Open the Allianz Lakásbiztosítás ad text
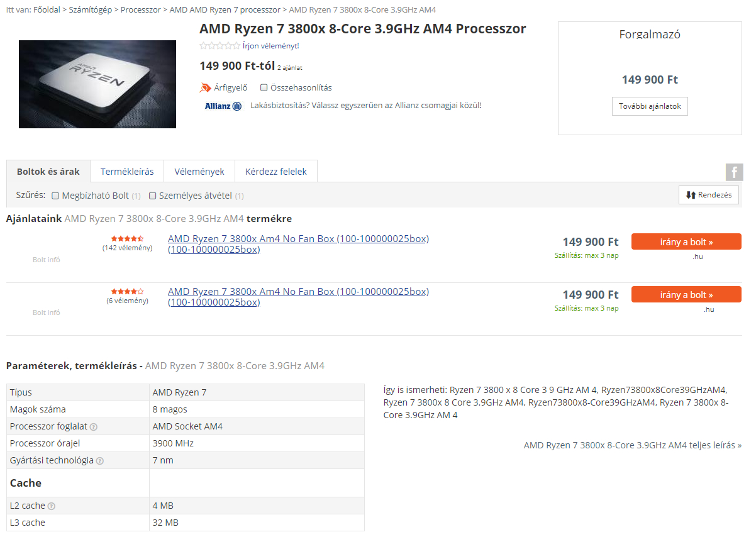 coord(366,106)
